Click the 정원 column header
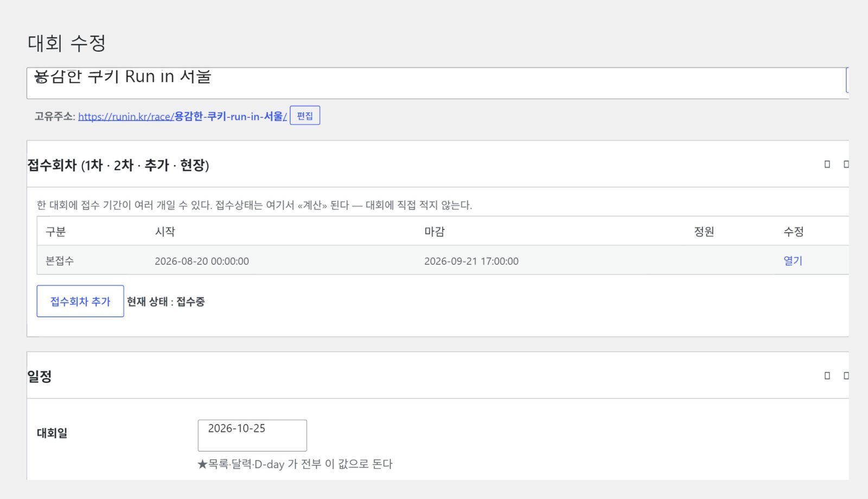Screen dimensions: 868x499 click(704, 232)
